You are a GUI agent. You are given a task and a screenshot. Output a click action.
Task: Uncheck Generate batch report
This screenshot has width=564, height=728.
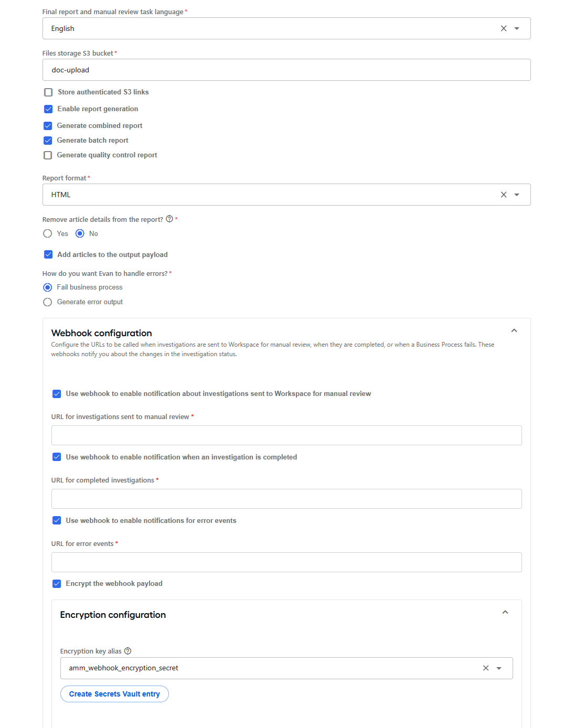(x=48, y=141)
